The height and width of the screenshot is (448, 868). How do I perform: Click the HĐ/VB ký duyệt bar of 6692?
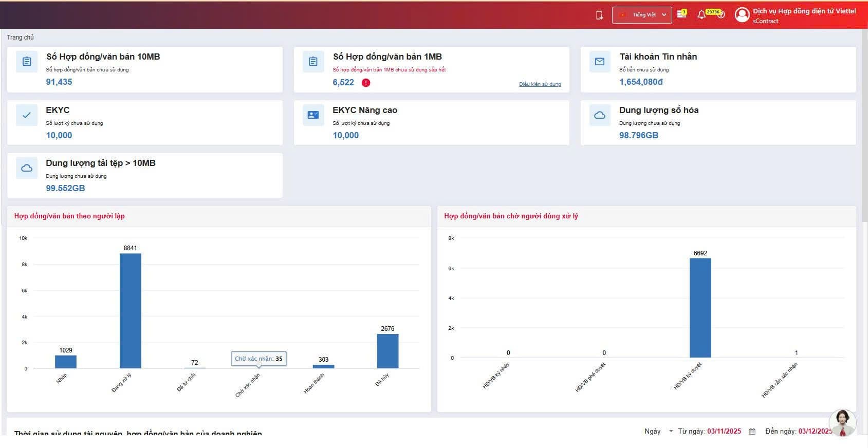coord(700,308)
